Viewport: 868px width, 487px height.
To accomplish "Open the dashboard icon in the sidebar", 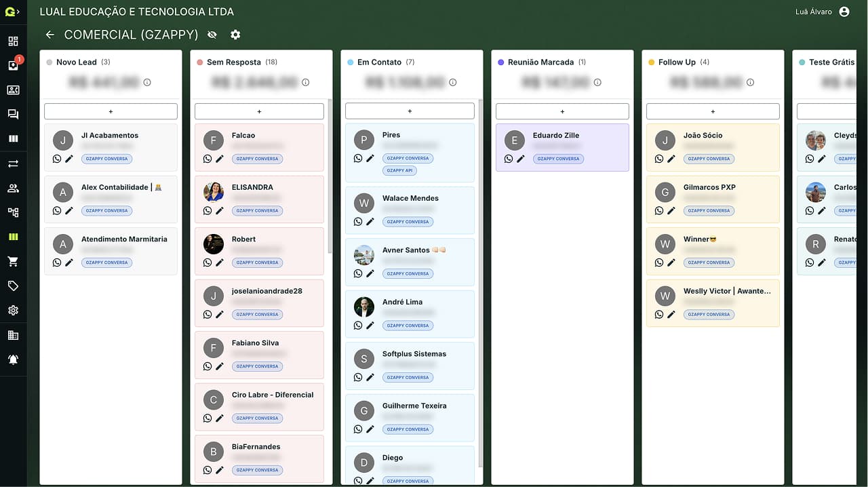I will pos(13,41).
